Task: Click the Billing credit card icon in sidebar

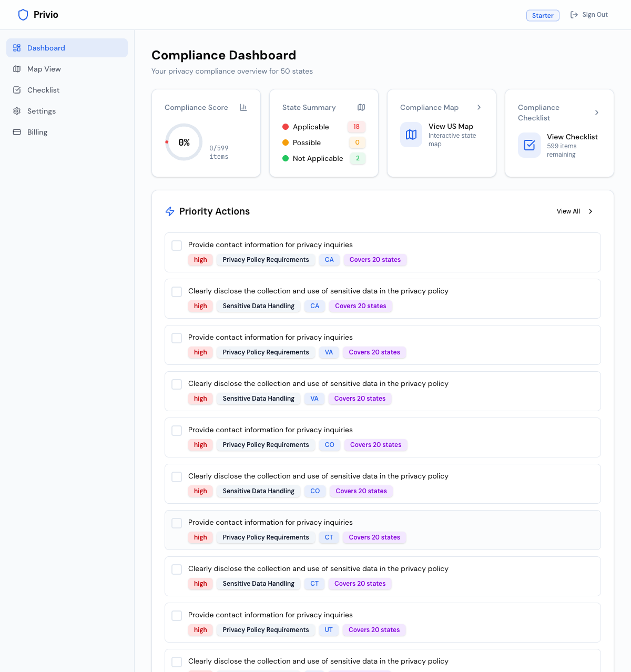Action: click(x=17, y=132)
